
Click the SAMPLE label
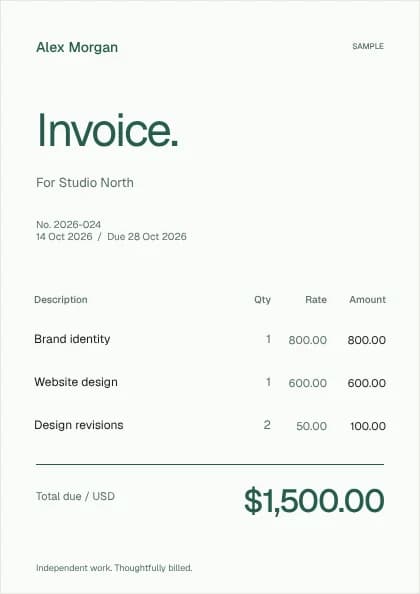click(x=368, y=46)
